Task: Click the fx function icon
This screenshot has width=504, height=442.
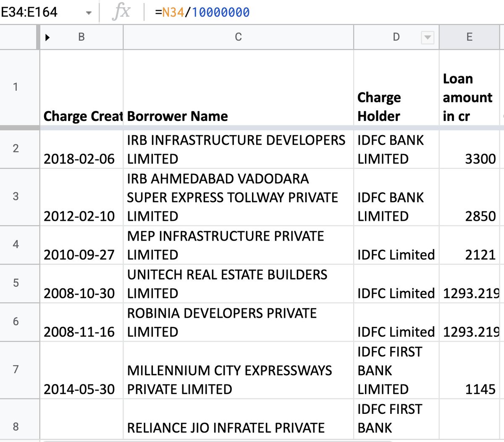Action: click(121, 12)
